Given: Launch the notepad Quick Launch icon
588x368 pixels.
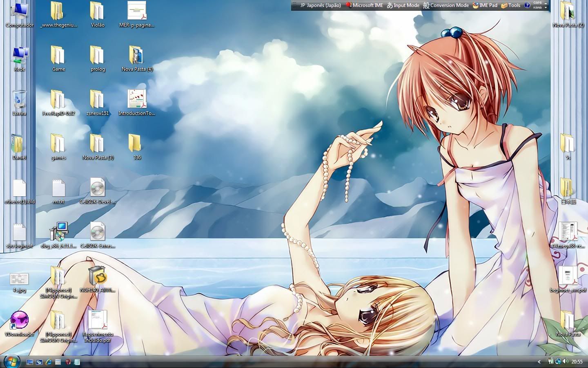Looking at the screenshot, I should pyautogui.click(x=77, y=362).
